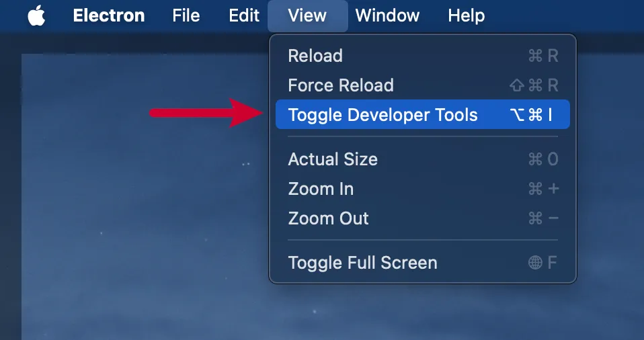
Task: Open the Help menu
Action: point(466,15)
